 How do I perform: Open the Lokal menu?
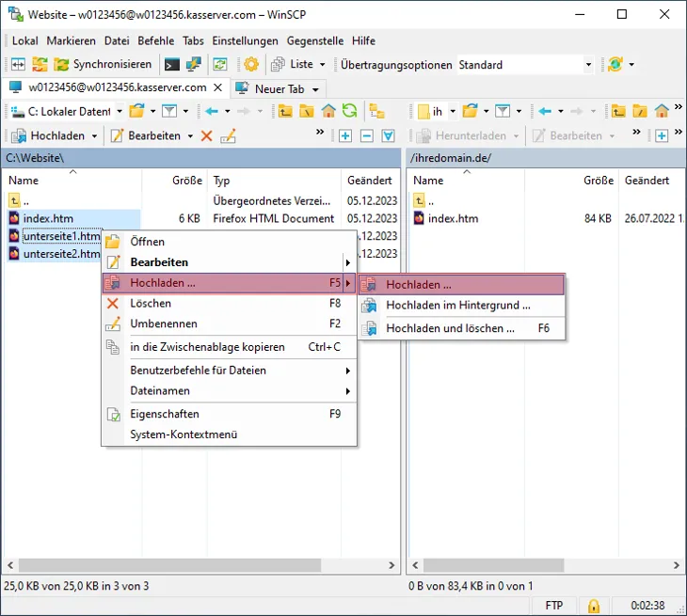(25, 40)
